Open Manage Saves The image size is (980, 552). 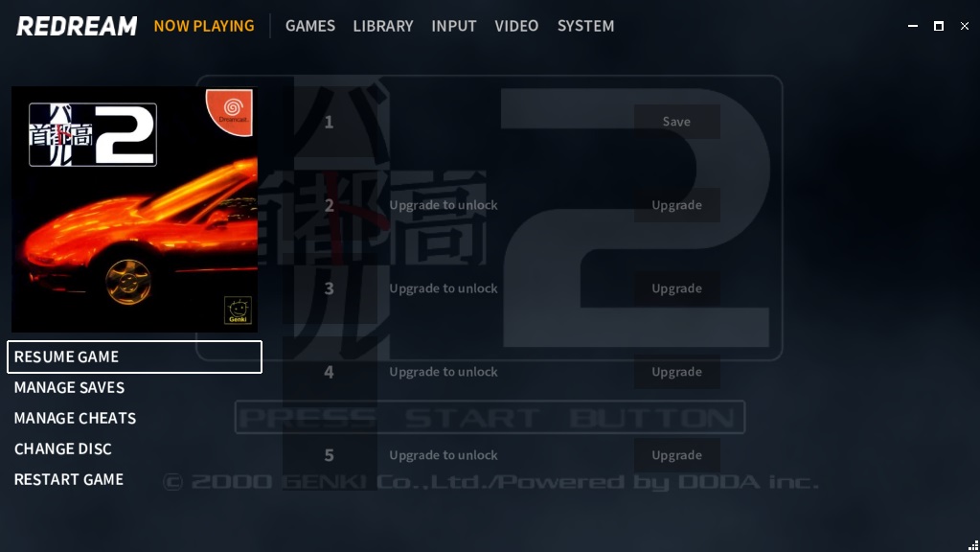tap(69, 387)
